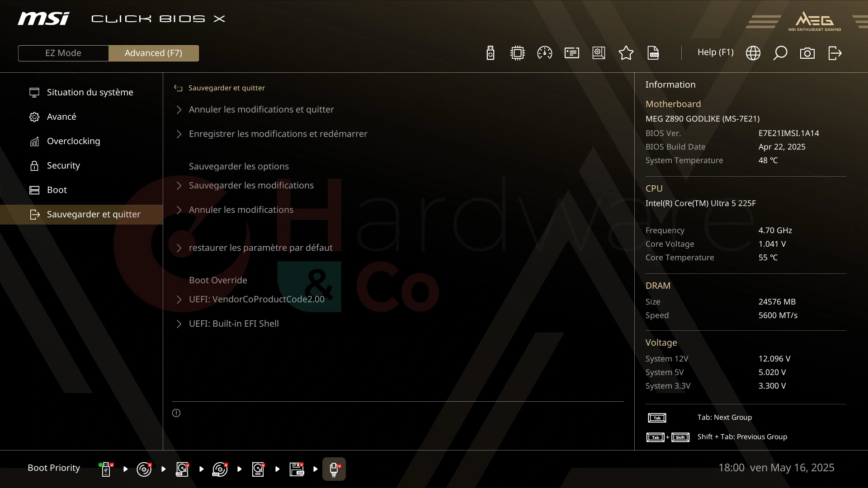Image resolution: width=868 pixels, height=488 pixels.
Task: Select the USB hard disk boot device
Action: [182, 469]
